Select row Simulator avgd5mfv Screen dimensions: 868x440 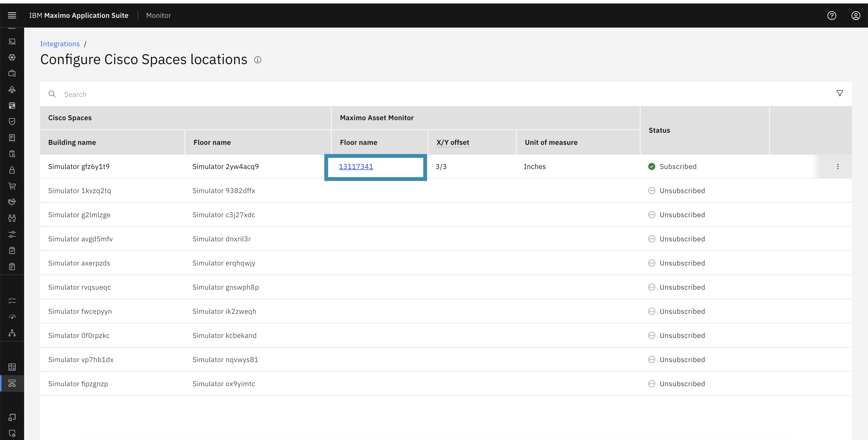pyautogui.click(x=446, y=239)
